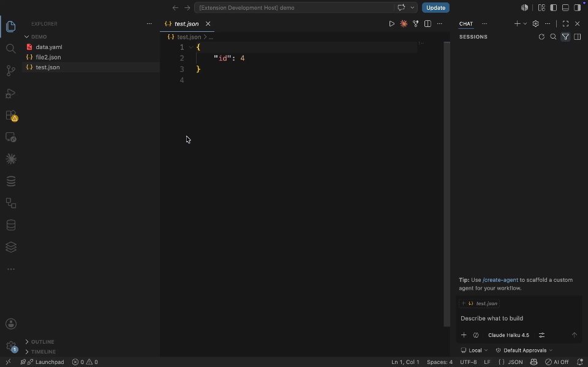This screenshot has height=367, width=588.
Task: Open the remote window indicator in status bar
Action: pyautogui.click(x=8, y=362)
